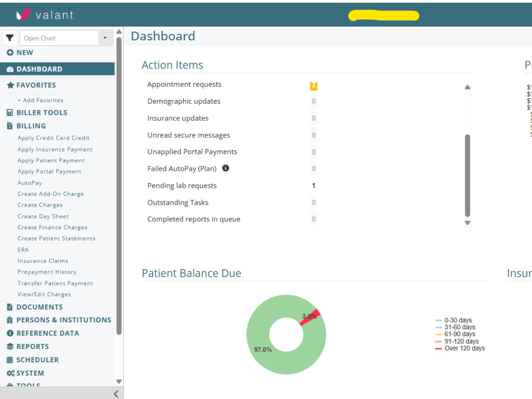Click the sidebar scroll up arrow

coord(119,32)
